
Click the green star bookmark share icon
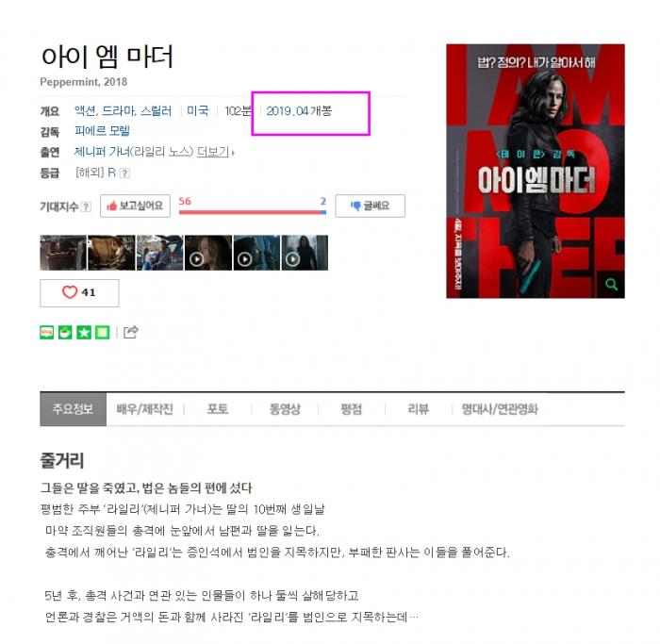pos(84,333)
